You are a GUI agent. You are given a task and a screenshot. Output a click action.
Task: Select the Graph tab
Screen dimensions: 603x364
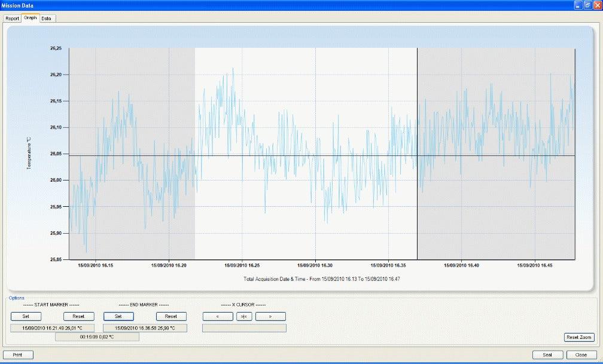(29, 18)
